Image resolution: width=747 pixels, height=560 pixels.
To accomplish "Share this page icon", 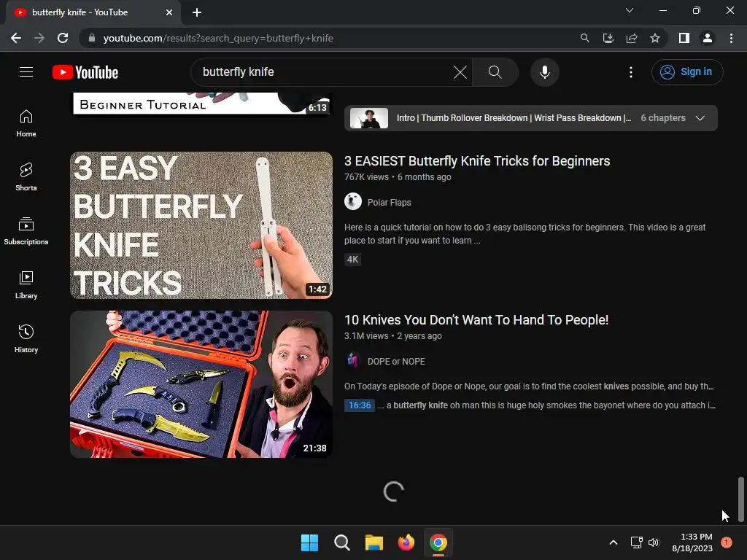I will (x=632, y=38).
